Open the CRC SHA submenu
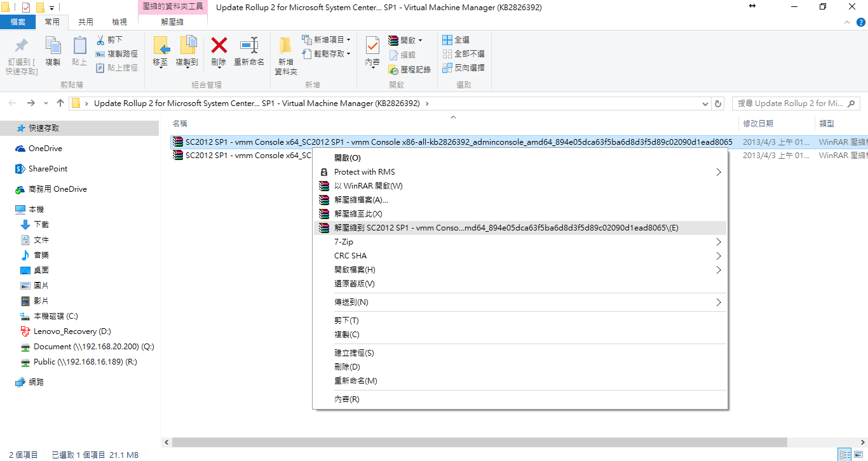 point(520,256)
